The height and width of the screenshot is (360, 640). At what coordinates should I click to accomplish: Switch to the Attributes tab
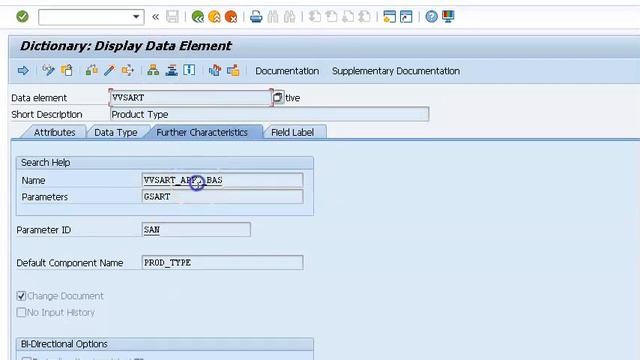coord(55,133)
